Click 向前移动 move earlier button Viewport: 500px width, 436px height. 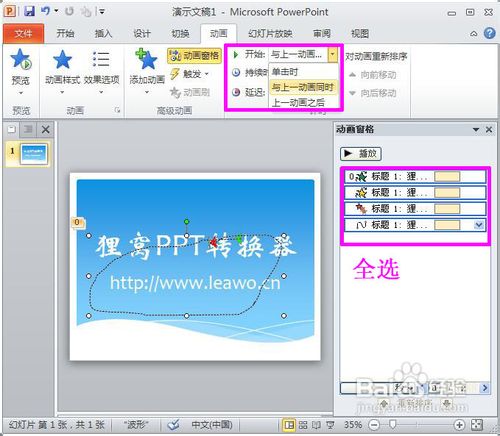coord(373,75)
